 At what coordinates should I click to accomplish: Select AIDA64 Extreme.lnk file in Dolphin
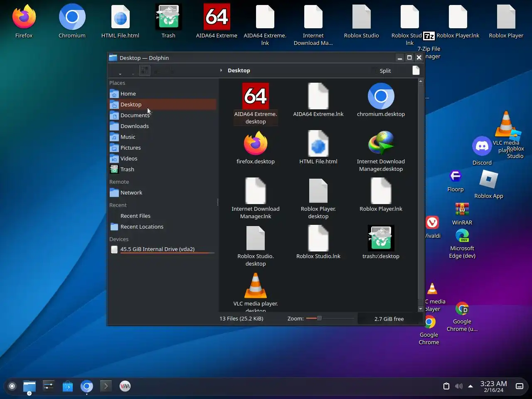click(318, 100)
